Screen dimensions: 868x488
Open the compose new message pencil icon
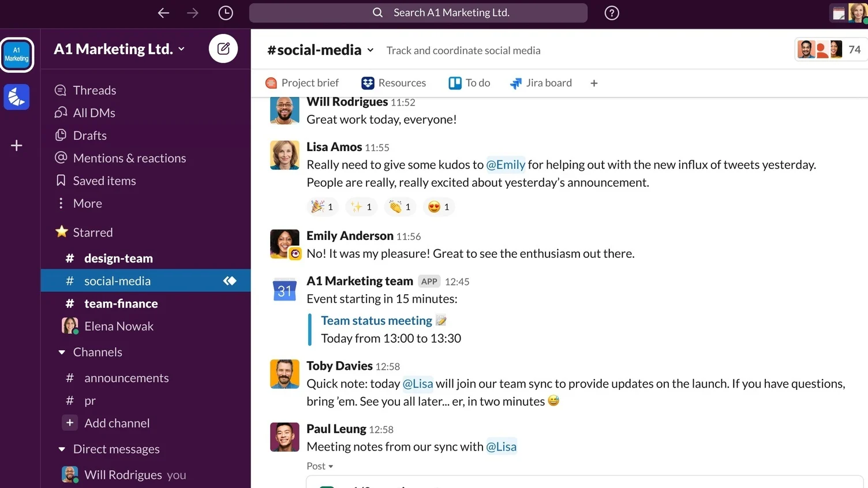[223, 48]
